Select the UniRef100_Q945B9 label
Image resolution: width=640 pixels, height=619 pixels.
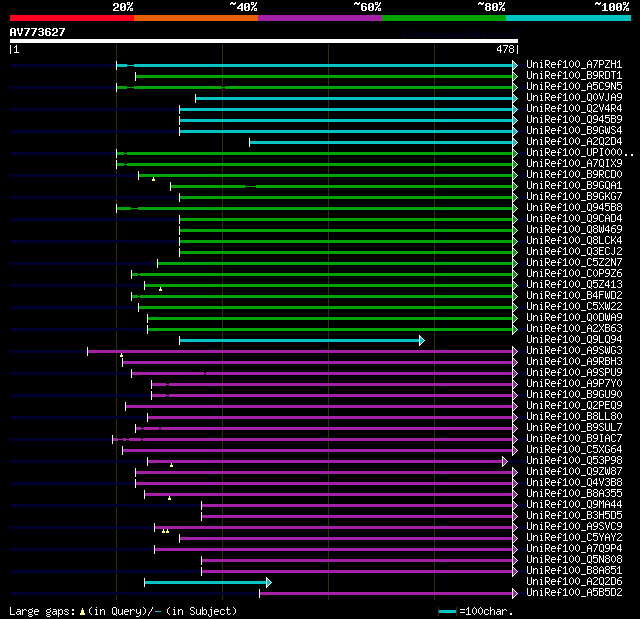[574, 120]
